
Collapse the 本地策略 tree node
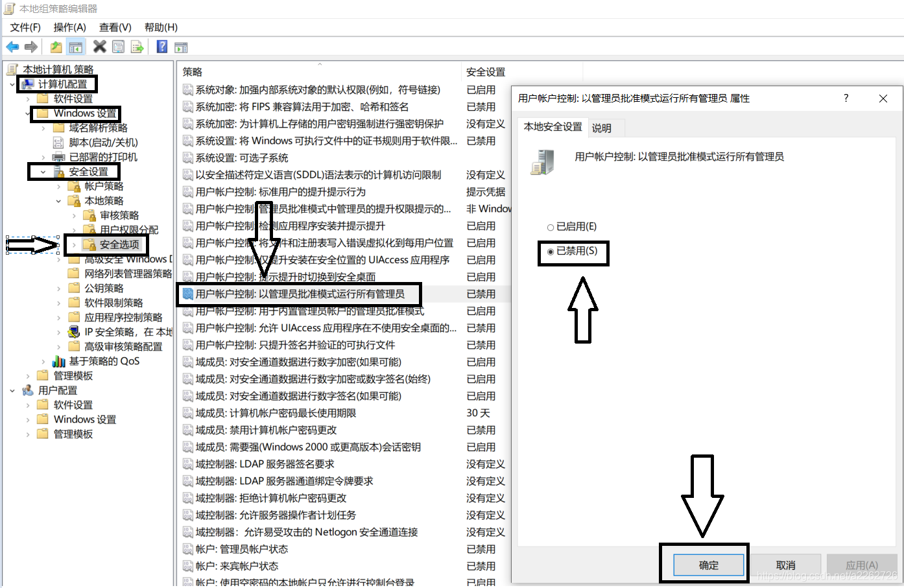pos(59,201)
